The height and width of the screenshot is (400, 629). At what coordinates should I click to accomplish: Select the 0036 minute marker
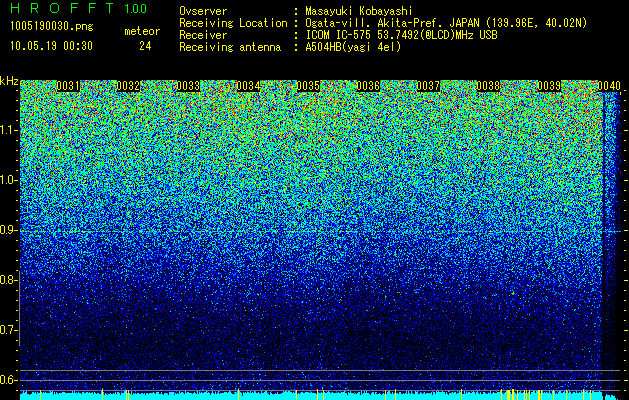[368, 86]
